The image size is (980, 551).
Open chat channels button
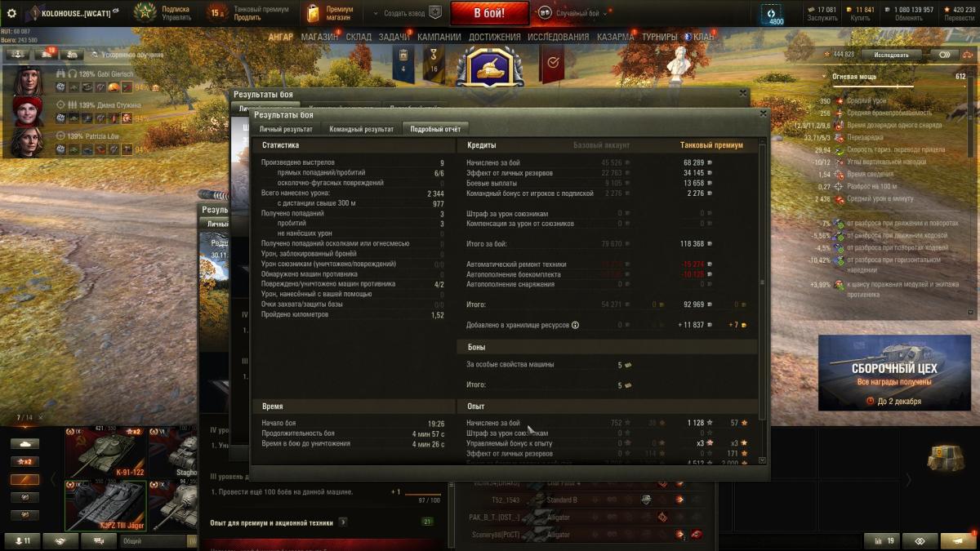[99, 541]
